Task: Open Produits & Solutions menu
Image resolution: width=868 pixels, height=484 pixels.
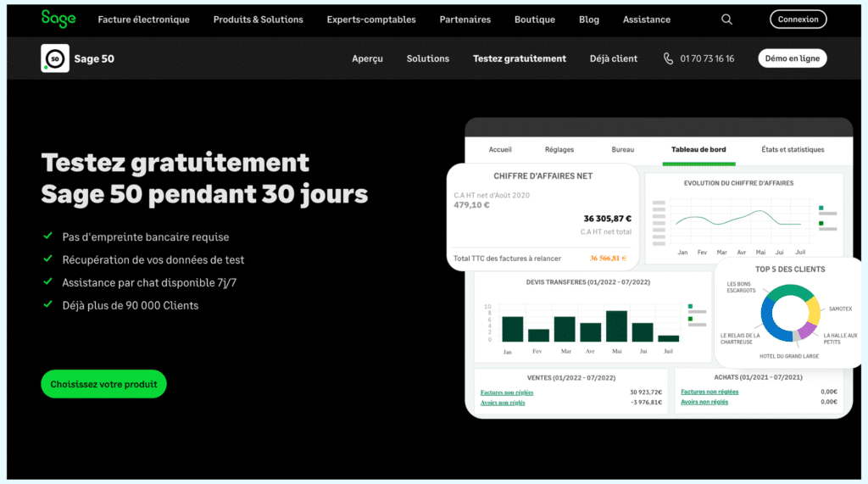Action: (x=258, y=19)
